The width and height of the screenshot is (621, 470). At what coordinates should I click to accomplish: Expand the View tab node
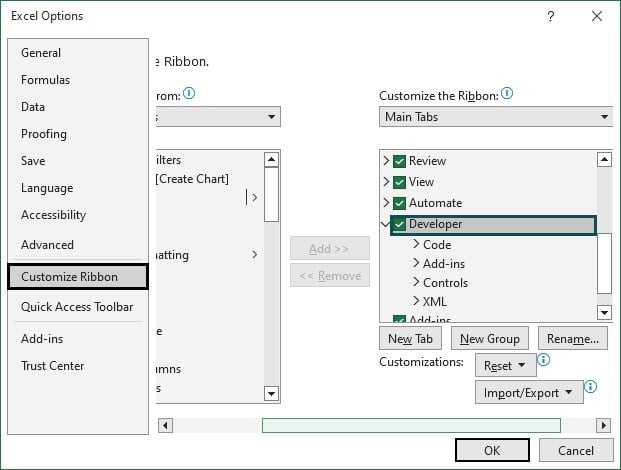tap(386, 182)
